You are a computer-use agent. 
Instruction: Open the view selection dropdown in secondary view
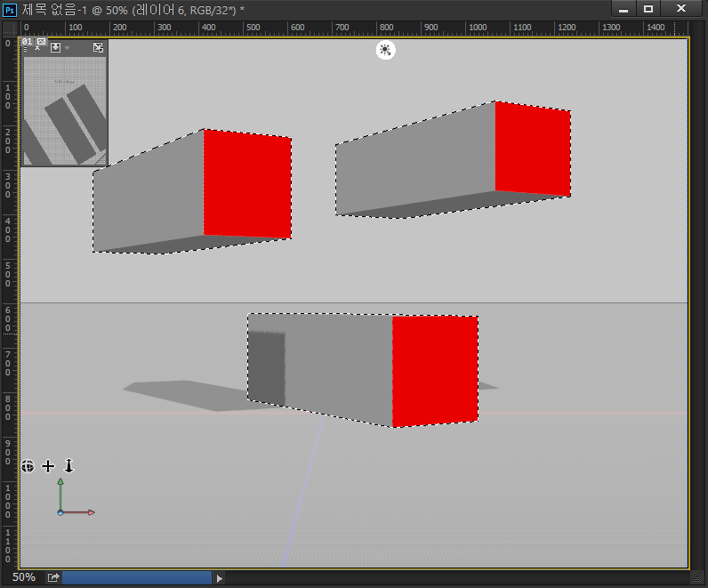click(67, 48)
